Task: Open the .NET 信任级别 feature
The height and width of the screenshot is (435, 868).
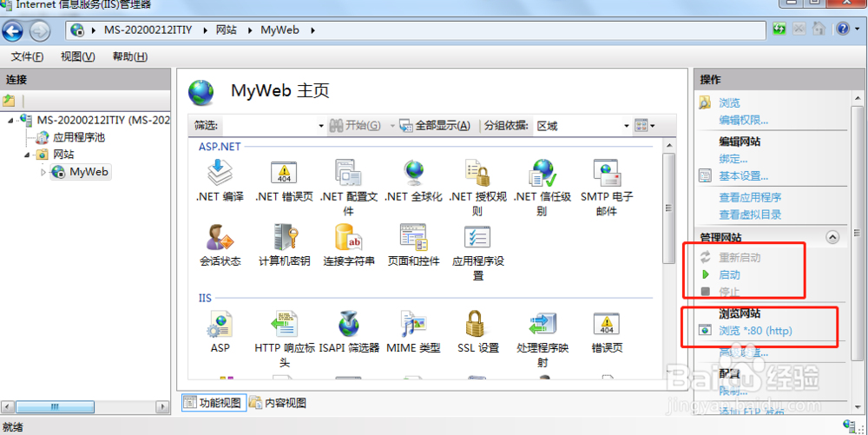Action: (x=542, y=187)
